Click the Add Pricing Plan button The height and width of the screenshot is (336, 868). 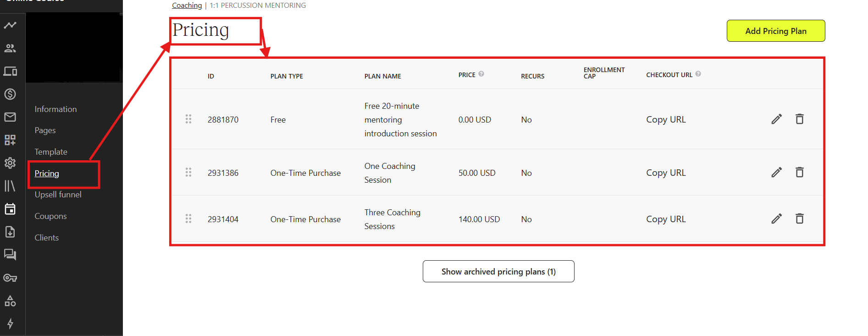pos(776,31)
